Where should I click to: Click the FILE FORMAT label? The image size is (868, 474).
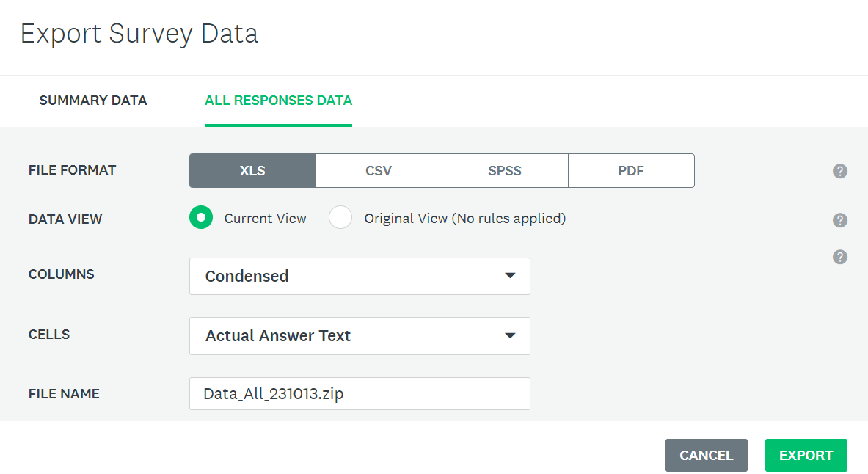[x=73, y=170]
